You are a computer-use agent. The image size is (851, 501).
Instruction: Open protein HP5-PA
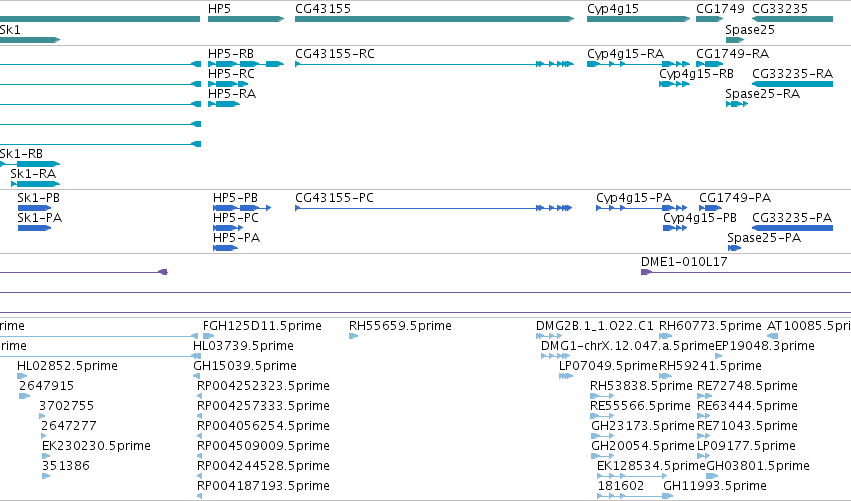(226, 248)
